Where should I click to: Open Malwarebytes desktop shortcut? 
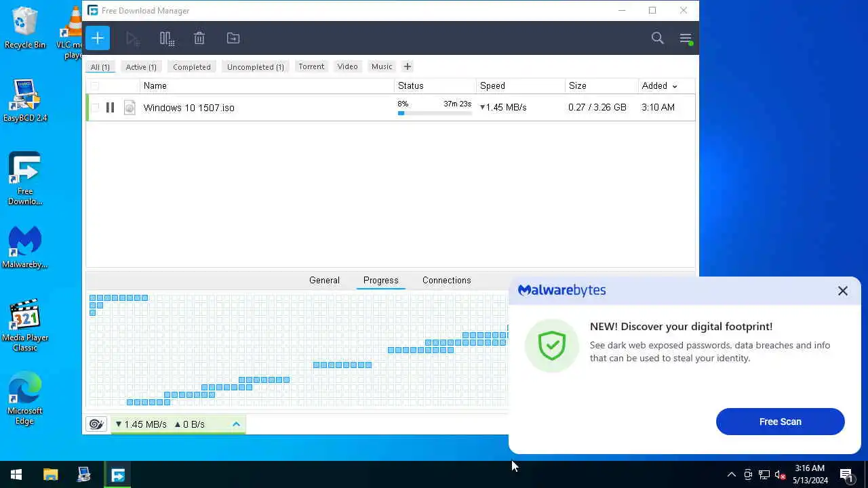[x=25, y=248]
